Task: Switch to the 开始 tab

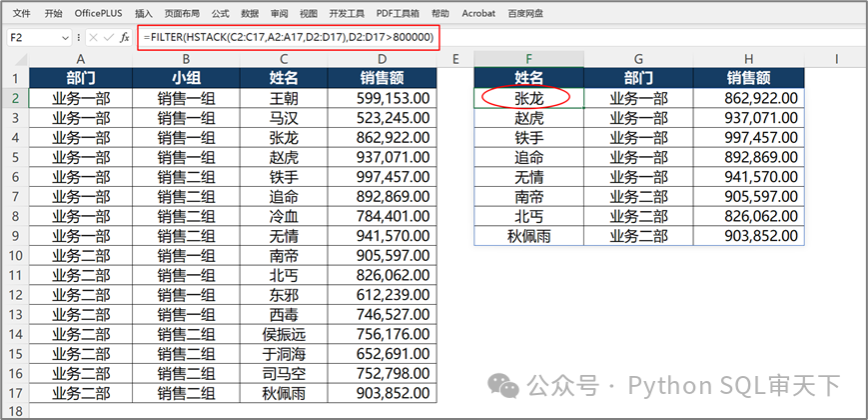Action: 53,13
